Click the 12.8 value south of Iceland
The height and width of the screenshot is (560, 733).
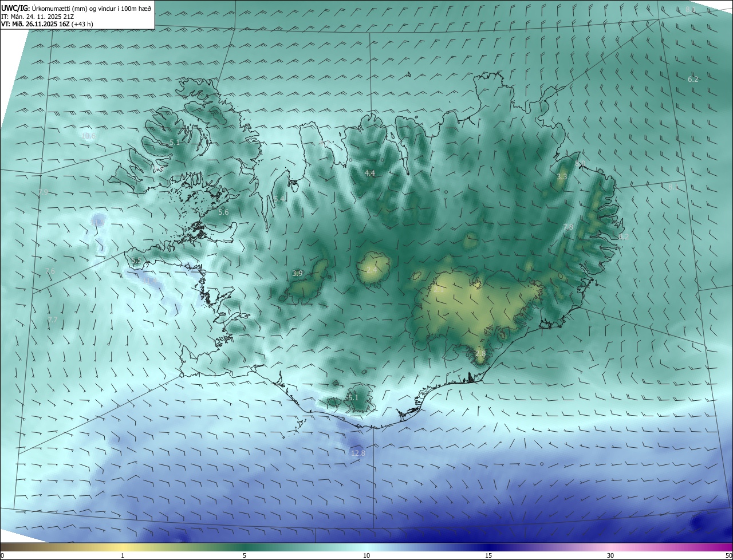(x=358, y=453)
